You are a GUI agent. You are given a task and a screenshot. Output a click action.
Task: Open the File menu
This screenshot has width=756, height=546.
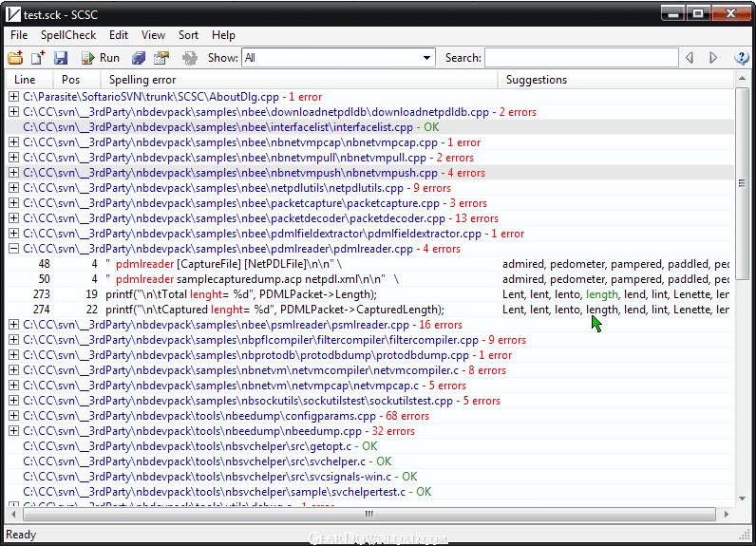click(19, 35)
